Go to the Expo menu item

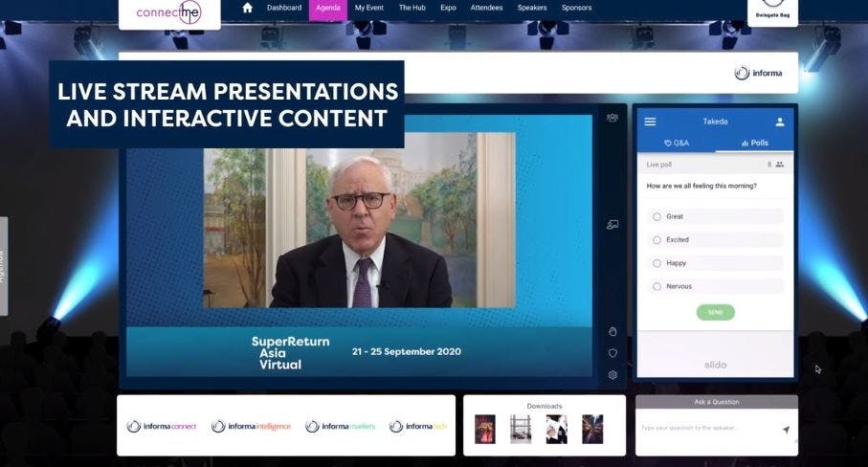(448, 8)
